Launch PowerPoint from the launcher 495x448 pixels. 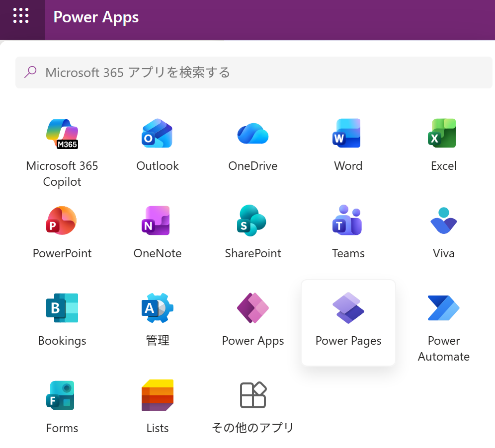click(x=62, y=222)
